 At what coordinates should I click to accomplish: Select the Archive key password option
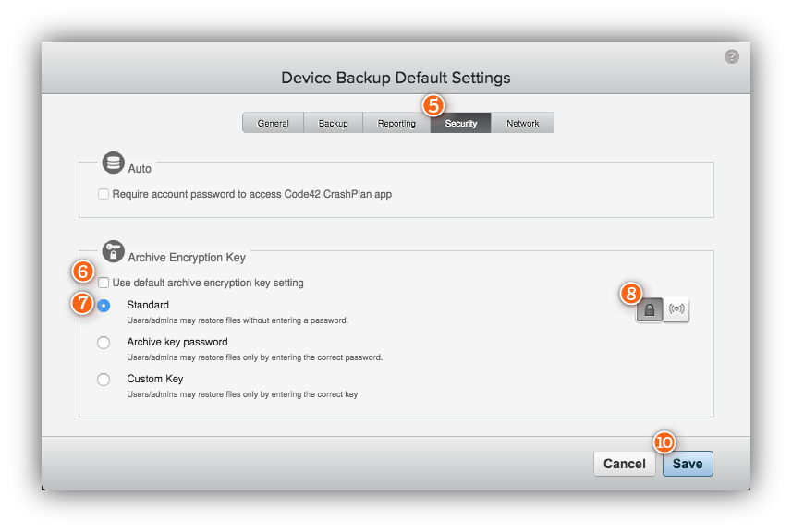104,342
